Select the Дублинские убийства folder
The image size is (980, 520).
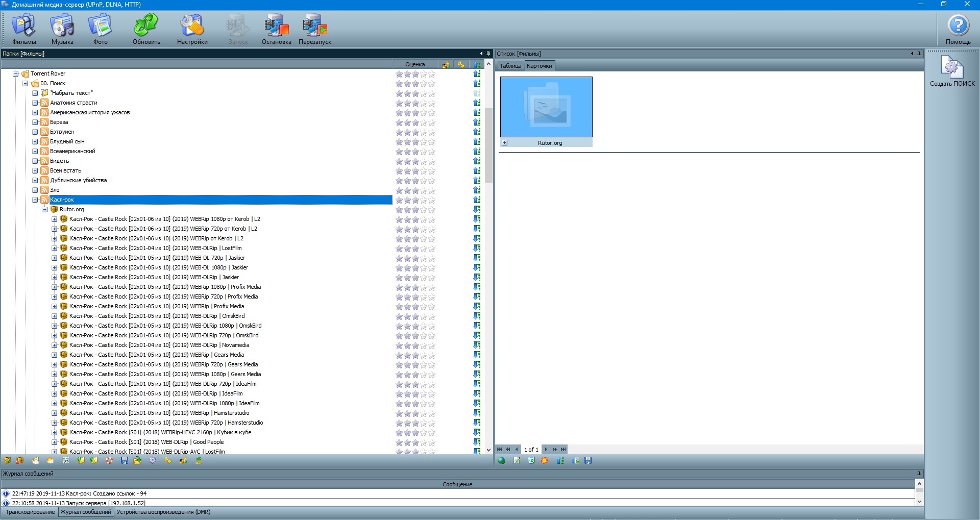(78, 180)
